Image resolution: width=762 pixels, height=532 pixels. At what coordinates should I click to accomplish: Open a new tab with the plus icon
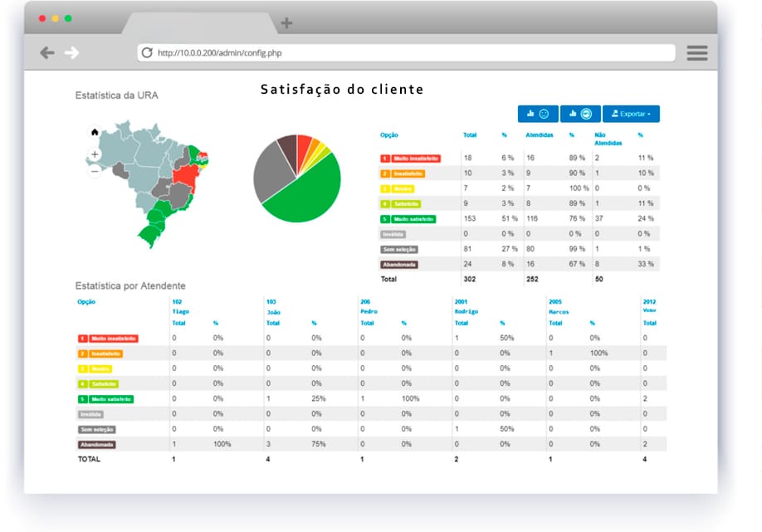[286, 22]
